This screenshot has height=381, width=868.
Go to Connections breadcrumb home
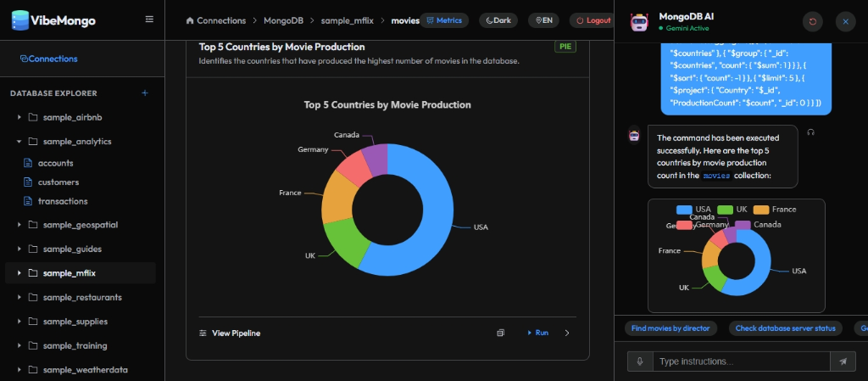coord(216,20)
